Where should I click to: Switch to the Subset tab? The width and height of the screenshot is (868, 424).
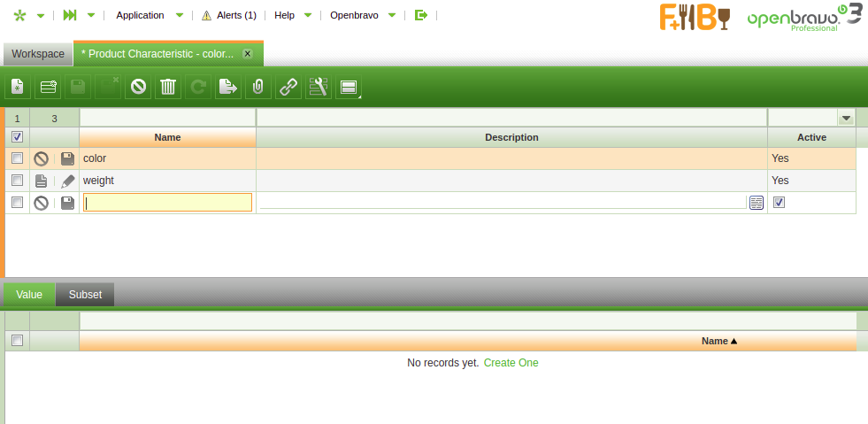click(x=85, y=295)
